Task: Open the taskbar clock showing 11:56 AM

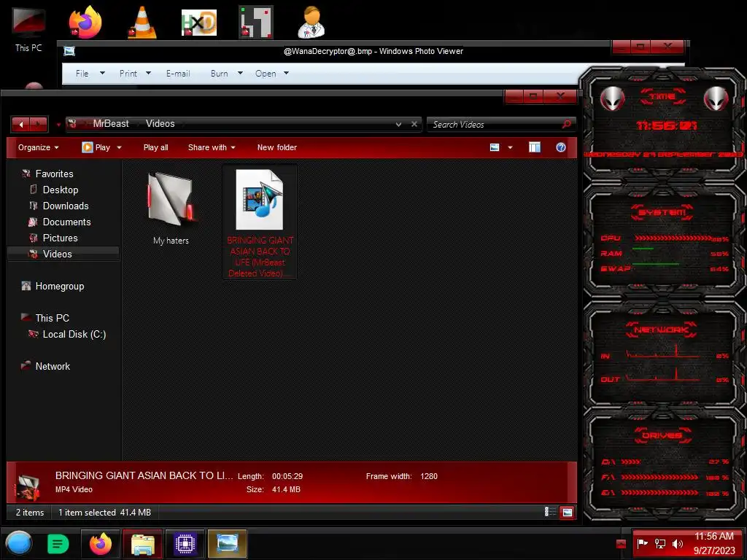Action: click(713, 543)
